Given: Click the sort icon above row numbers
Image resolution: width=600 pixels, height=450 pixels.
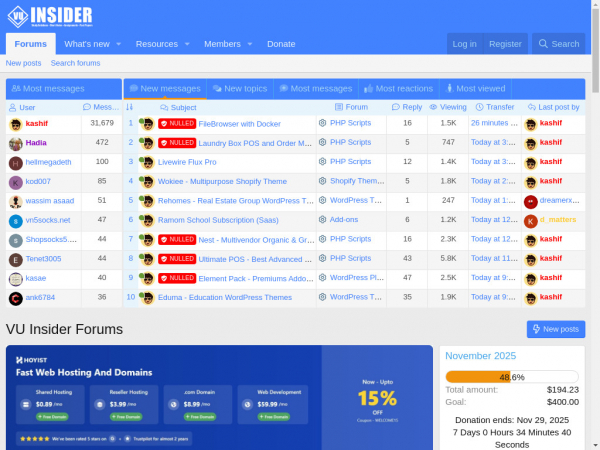Looking at the screenshot, I should click(x=130, y=107).
